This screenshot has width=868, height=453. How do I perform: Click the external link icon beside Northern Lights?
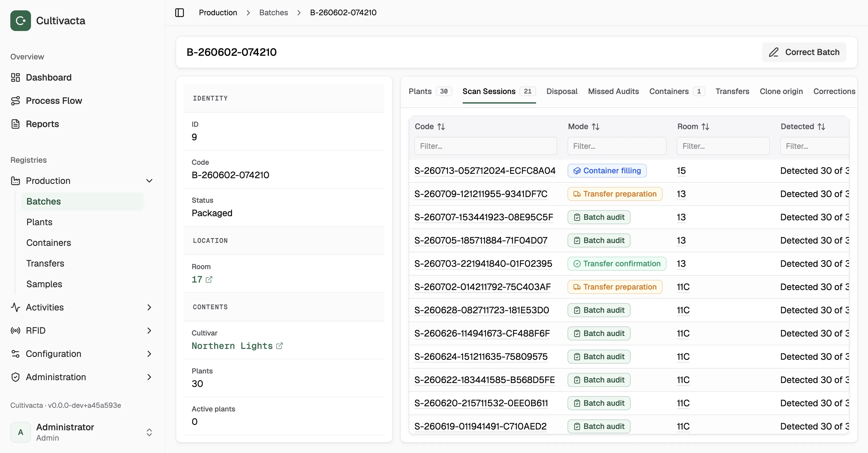pos(279,346)
